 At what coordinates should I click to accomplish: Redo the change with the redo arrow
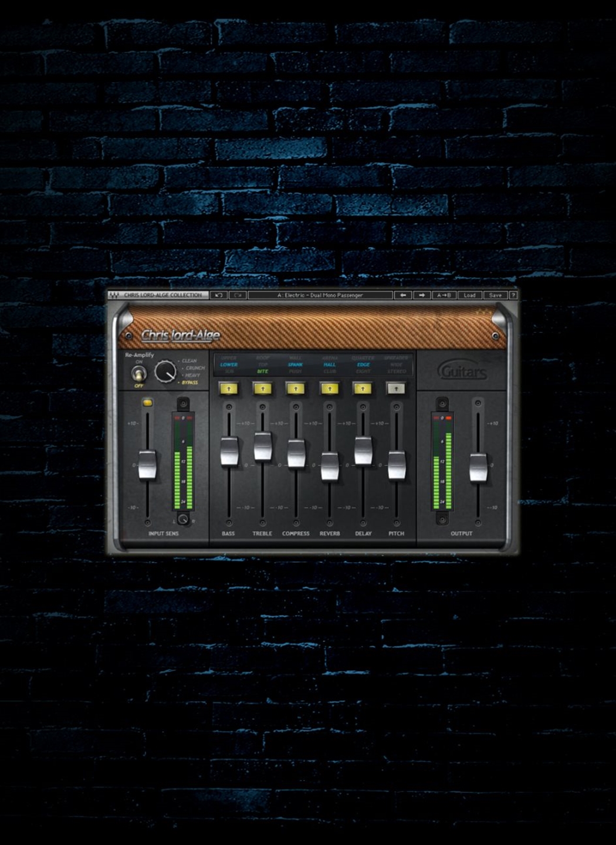pyautogui.click(x=238, y=295)
